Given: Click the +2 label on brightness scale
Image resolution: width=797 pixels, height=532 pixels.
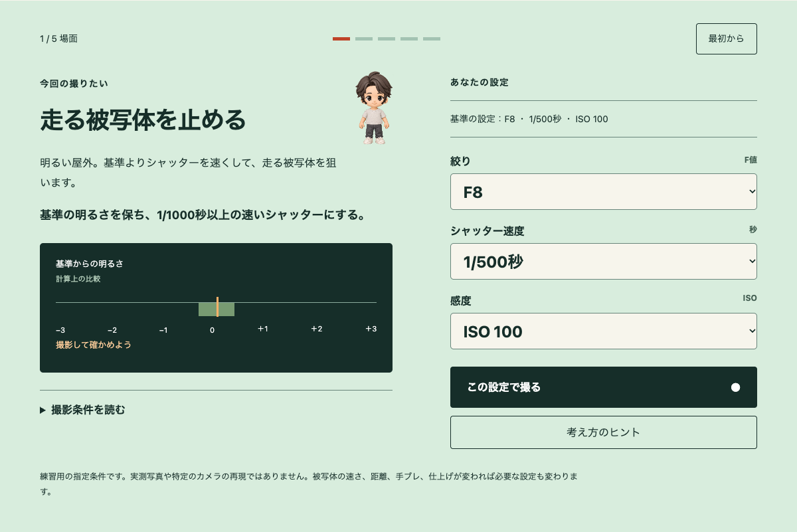Looking at the screenshot, I should click(x=317, y=329).
